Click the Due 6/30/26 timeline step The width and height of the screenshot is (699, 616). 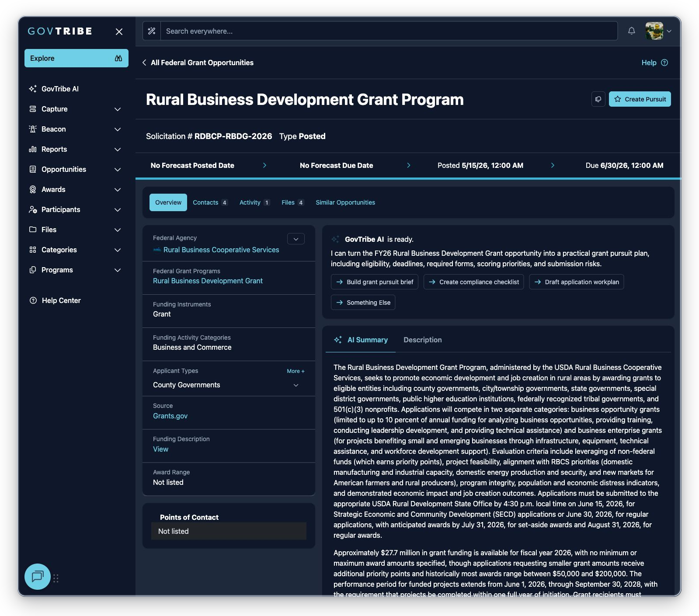coord(624,165)
